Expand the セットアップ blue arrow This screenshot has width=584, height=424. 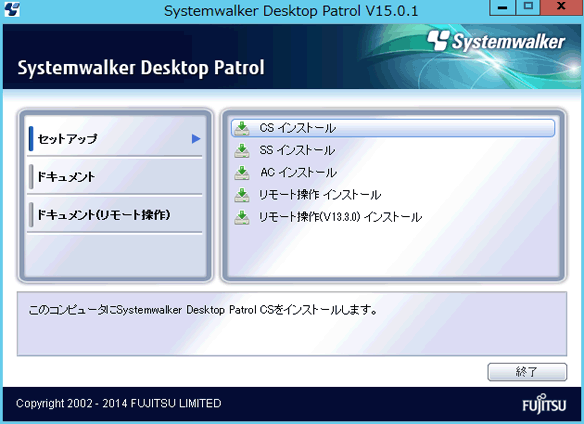[196, 139]
